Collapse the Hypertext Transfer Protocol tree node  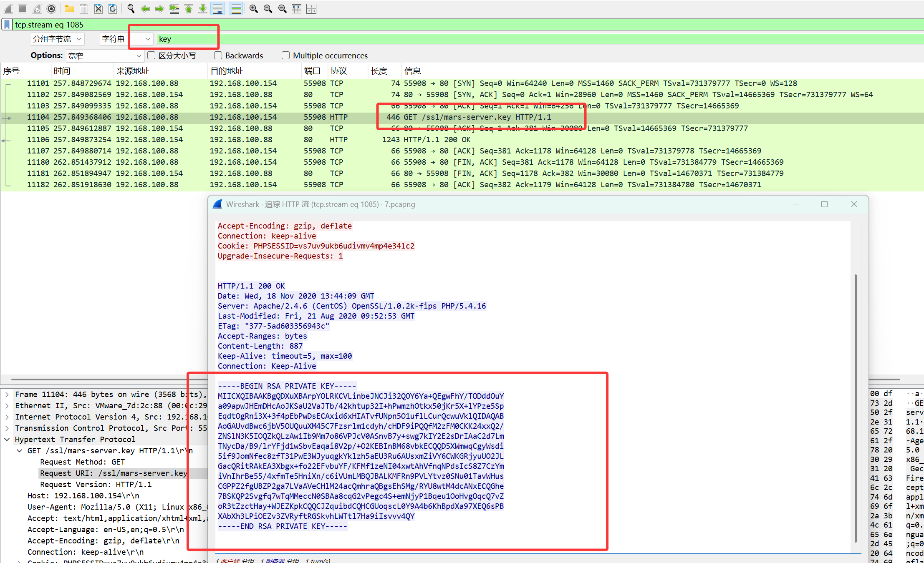coord(7,440)
